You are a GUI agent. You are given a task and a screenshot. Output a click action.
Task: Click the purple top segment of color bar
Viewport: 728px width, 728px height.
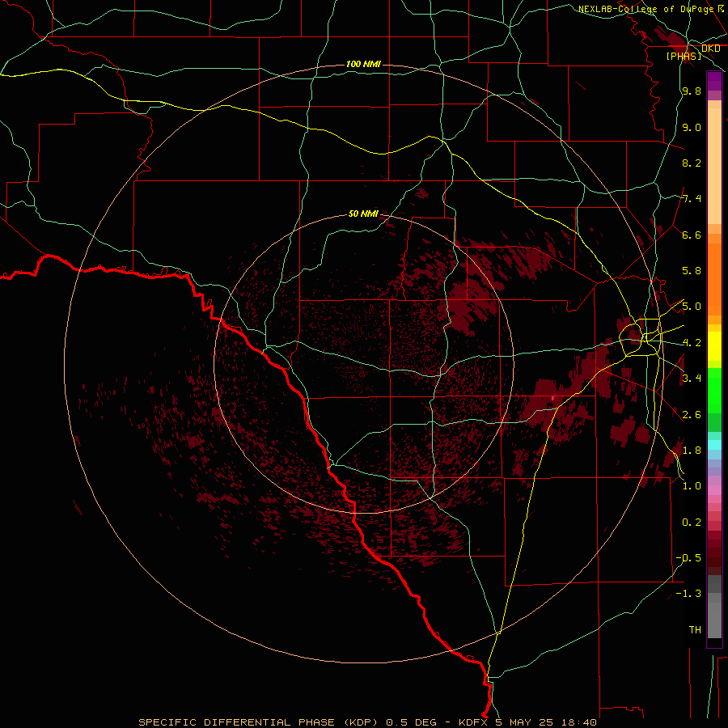(x=714, y=82)
